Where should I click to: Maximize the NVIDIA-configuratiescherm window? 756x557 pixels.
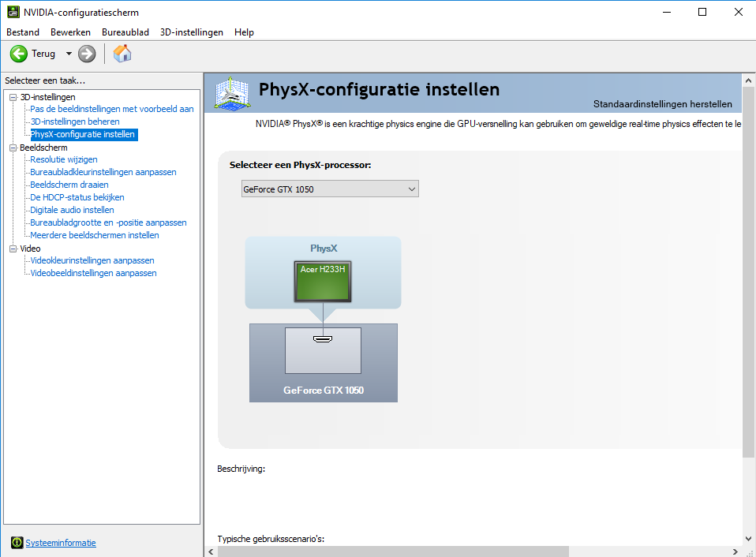pyautogui.click(x=702, y=12)
